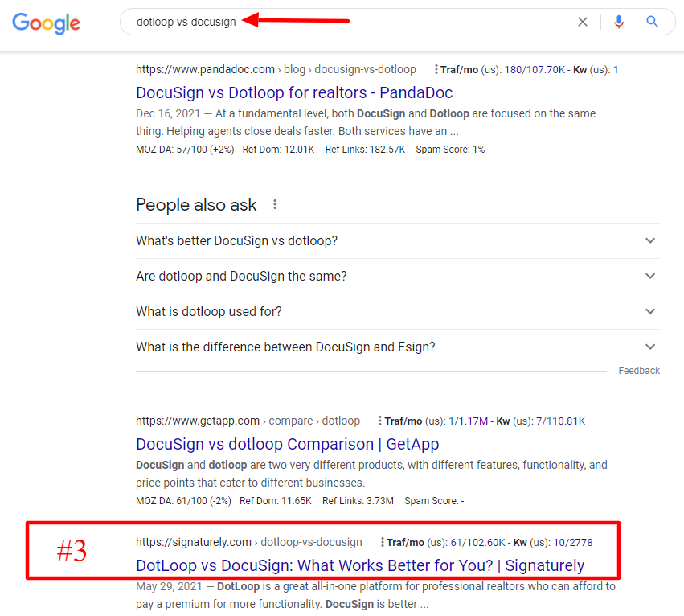Click the pandadoc.com breadcrumb URL
Viewport: 684px width, 616px height.
[x=276, y=69]
